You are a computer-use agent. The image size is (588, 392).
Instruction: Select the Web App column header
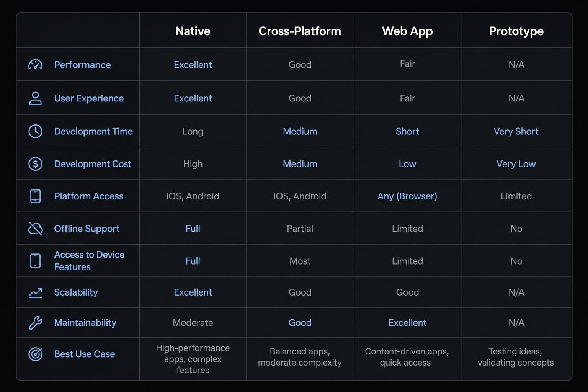(x=407, y=31)
